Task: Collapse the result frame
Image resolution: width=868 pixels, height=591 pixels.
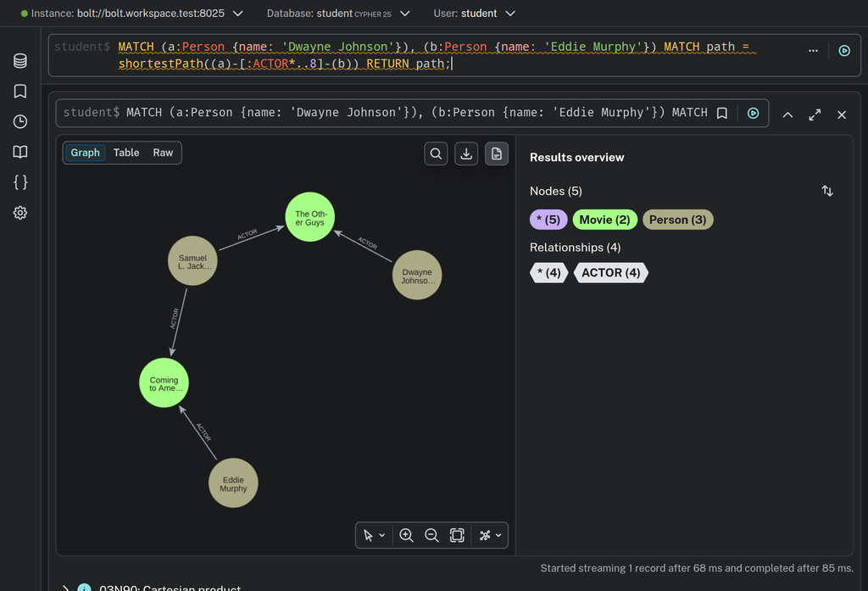Action: 787,115
